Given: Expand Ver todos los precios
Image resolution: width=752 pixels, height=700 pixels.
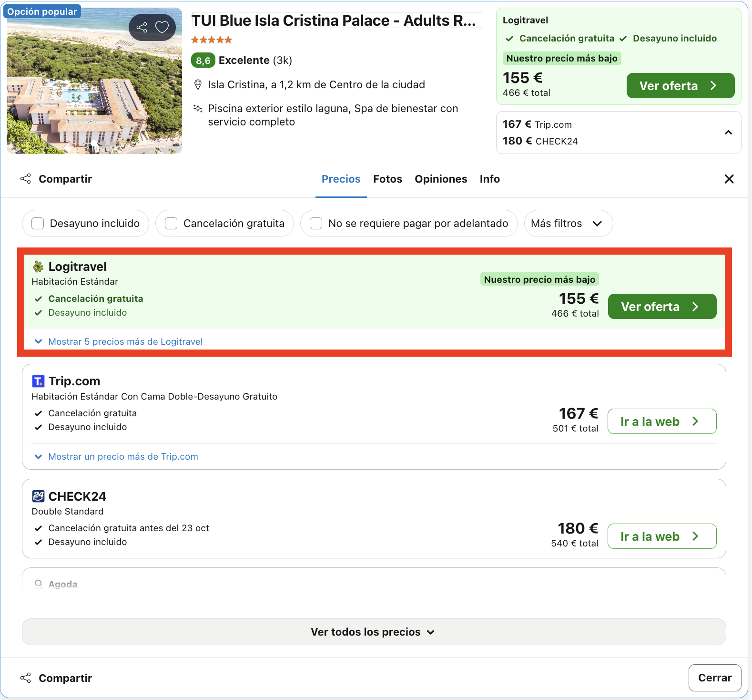Looking at the screenshot, I should coord(374,632).
